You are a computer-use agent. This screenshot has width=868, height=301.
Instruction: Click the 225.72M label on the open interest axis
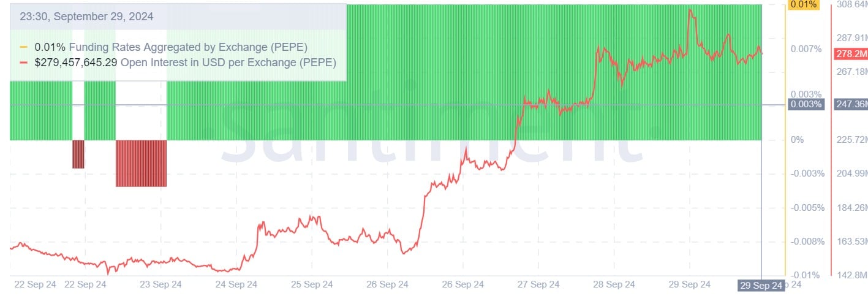pyautogui.click(x=852, y=140)
